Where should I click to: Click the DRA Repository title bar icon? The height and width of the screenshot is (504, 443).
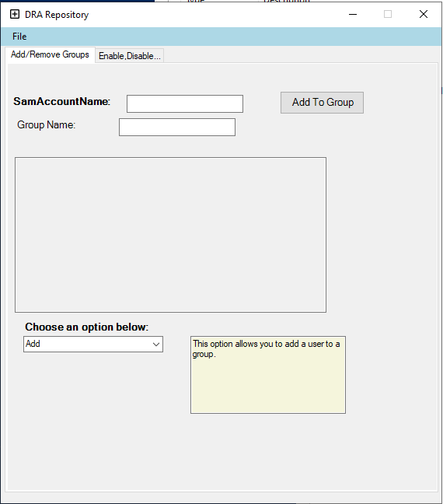tap(15, 14)
